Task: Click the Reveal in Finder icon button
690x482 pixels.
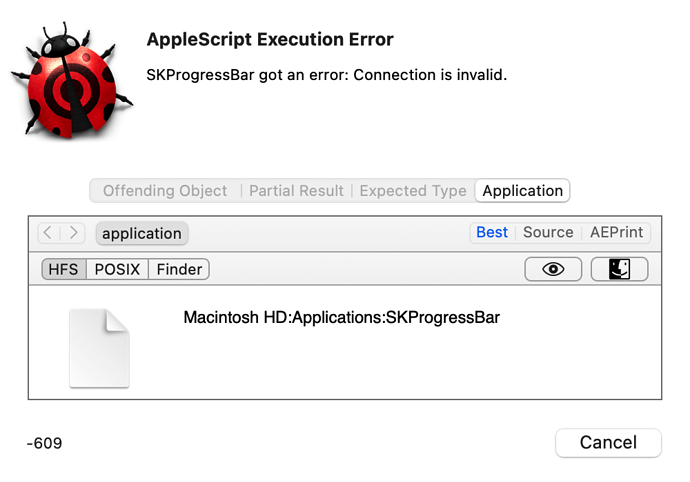Action: 620,269
